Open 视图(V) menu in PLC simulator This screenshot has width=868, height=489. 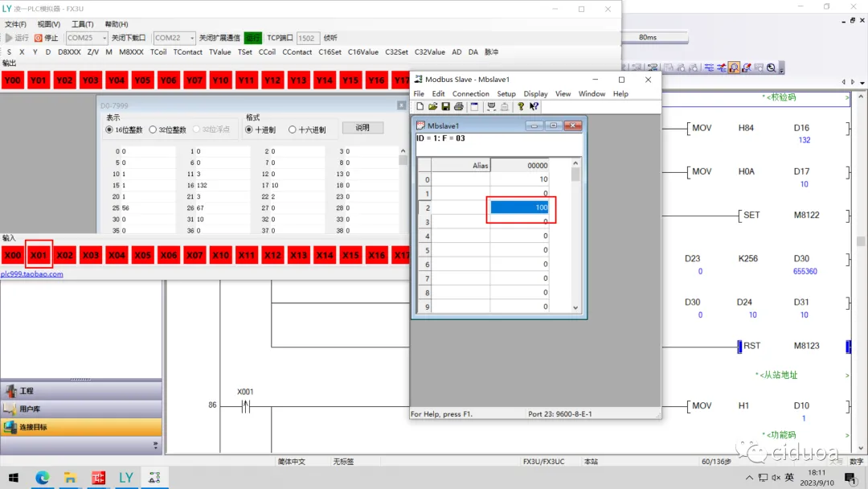pyautogui.click(x=49, y=24)
